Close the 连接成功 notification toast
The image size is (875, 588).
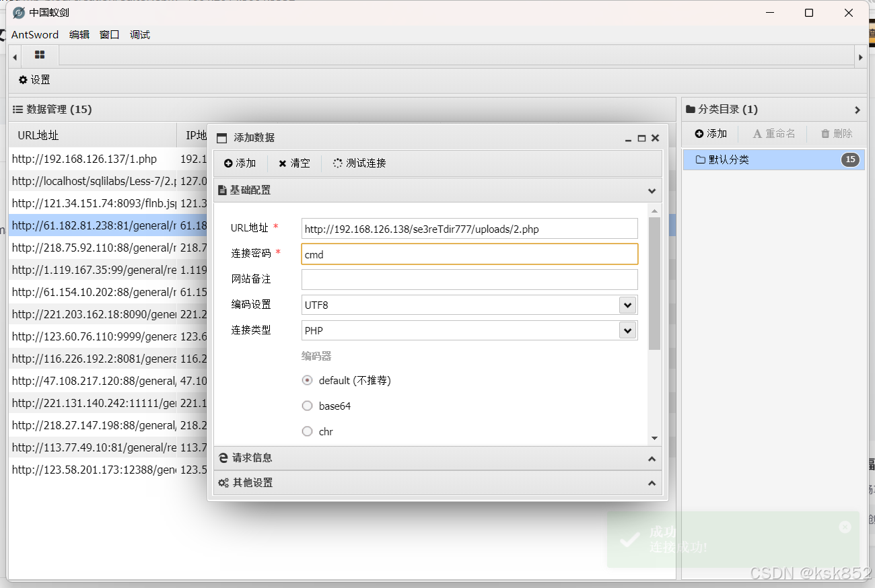tap(845, 527)
